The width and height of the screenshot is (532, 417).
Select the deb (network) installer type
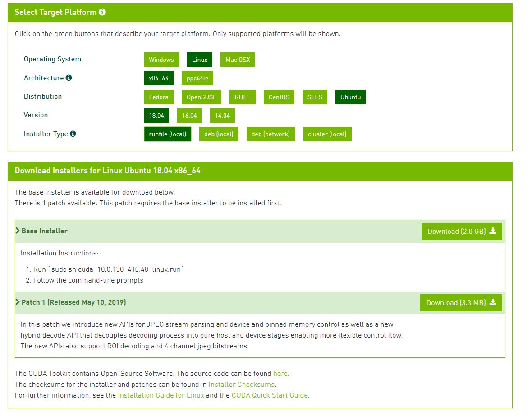click(x=271, y=134)
